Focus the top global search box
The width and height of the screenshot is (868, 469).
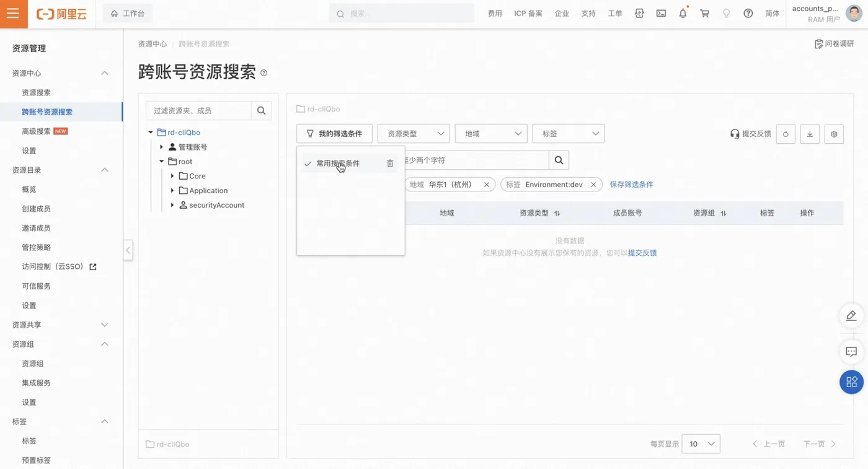pyautogui.click(x=402, y=13)
